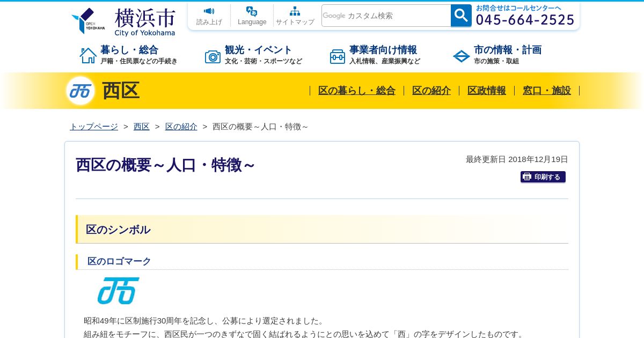Activate the 読み上げ speaker icon
Screen dimensions: 644x338
pyautogui.click(x=209, y=11)
